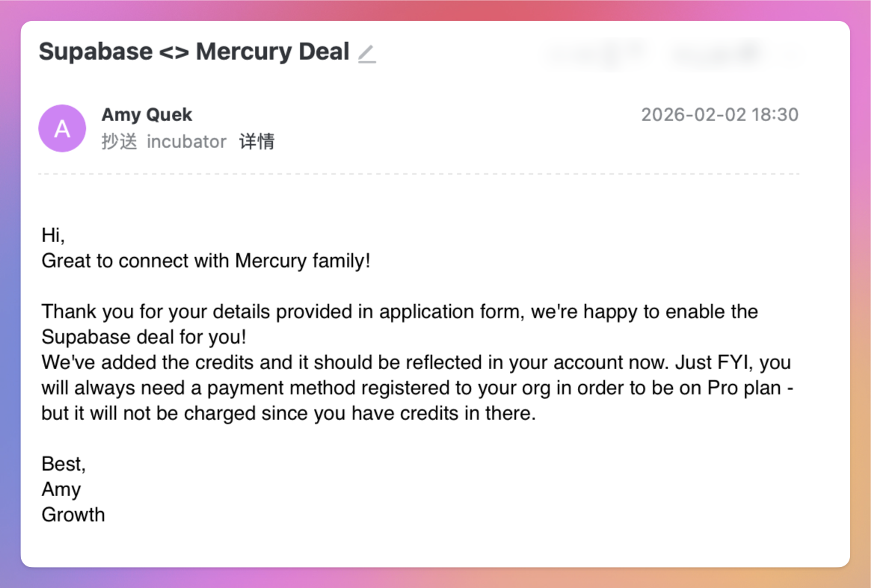Screen dimensions: 871x588
Task: Click the "Supabase <> Mercury Deal" subject title
Action: point(194,52)
